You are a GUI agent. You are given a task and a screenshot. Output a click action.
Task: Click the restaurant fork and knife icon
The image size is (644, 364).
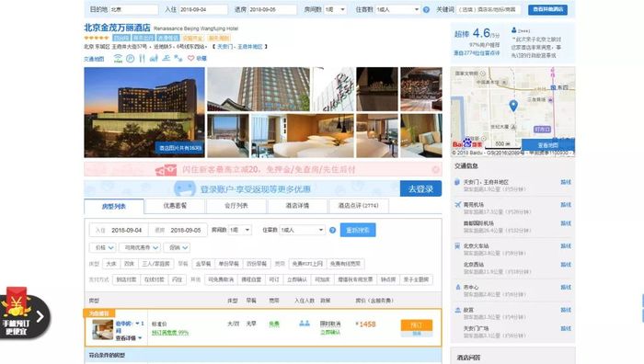click(x=142, y=59)
